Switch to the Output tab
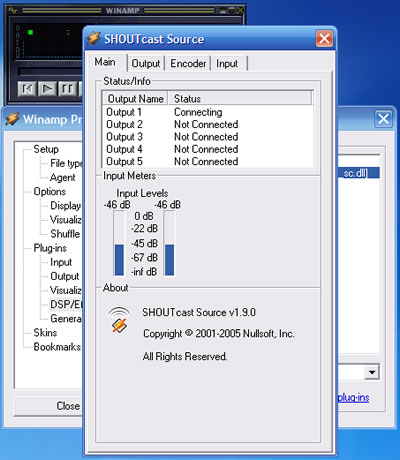 click(146, 63)
